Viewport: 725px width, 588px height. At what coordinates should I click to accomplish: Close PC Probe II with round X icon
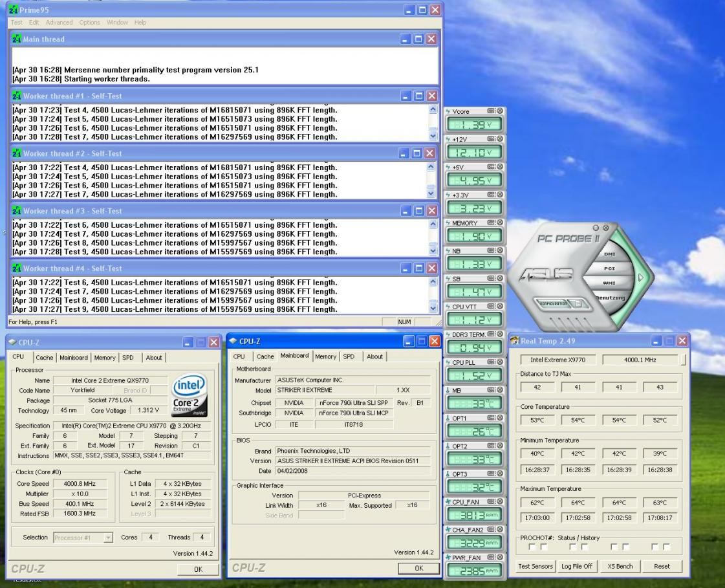pyautogui.click(x=606, y=228)
